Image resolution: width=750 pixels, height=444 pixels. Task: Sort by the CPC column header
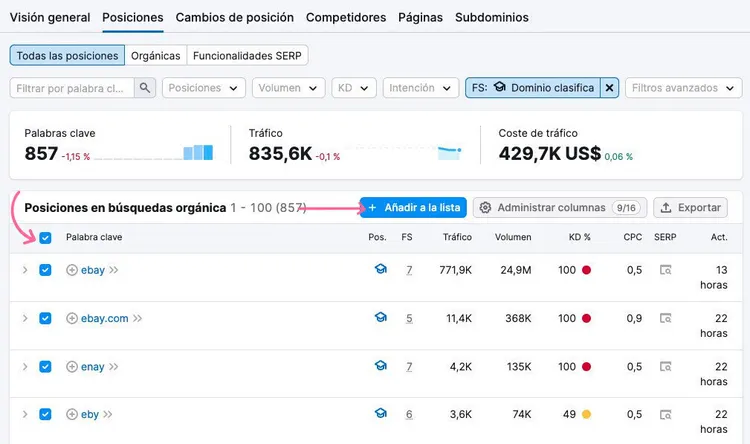tap(632, 237)
